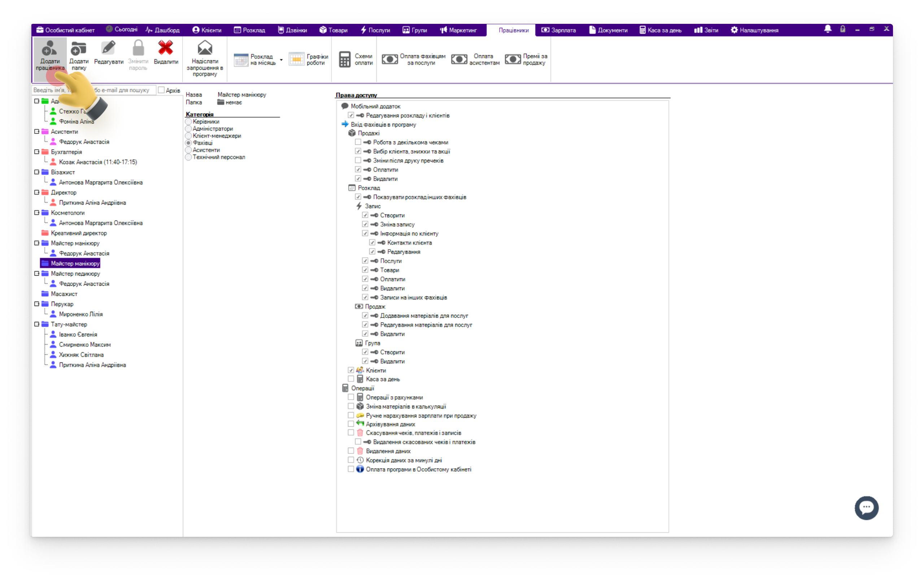
Task: Open Премії за продажу icon
Action: coord(513,59)
